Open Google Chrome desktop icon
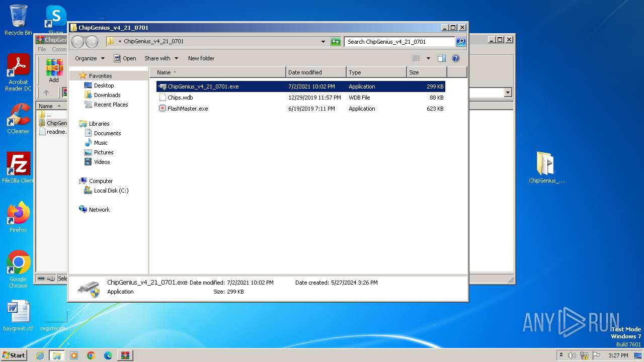Screen dimensions: 644x362 [x=18, y=269]
